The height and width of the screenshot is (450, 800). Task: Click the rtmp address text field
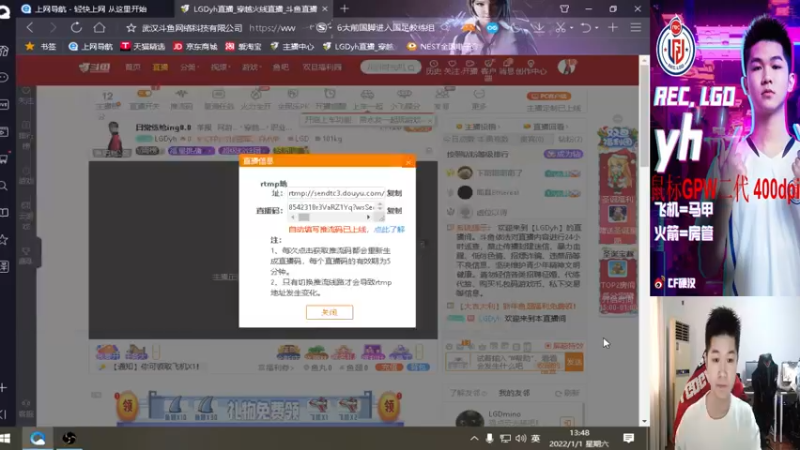pos(336,193)
